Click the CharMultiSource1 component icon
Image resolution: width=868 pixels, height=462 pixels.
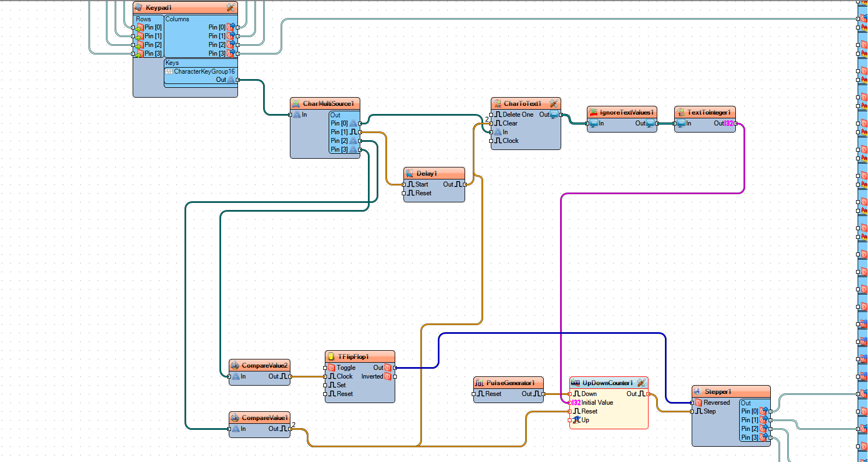tap(296, 104)
